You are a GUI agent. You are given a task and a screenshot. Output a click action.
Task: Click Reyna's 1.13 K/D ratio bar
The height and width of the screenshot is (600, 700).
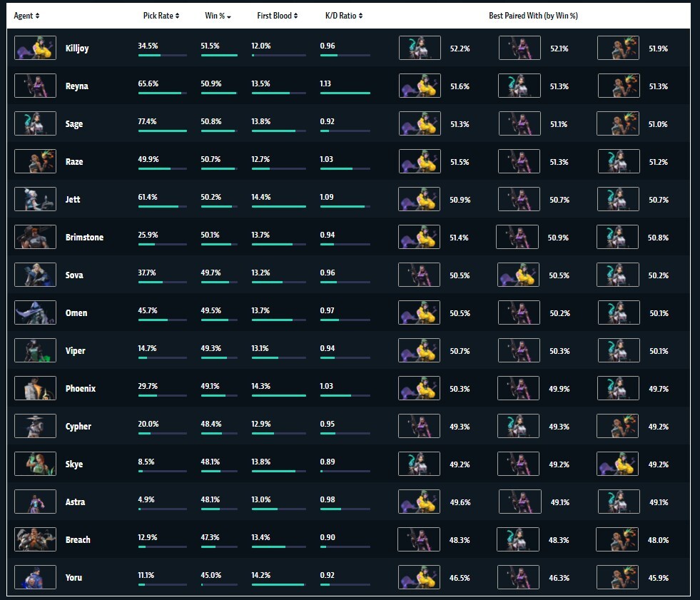click(345, 93)
